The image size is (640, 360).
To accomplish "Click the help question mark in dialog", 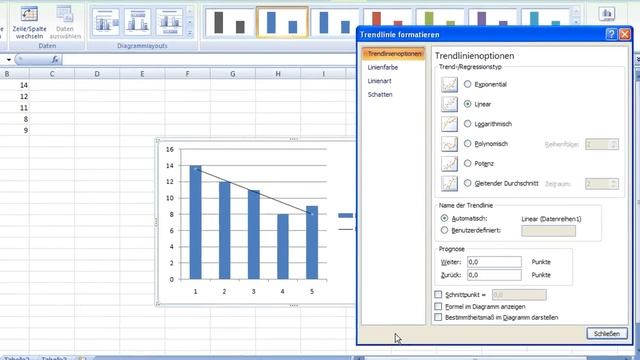I will pos(611,34).
